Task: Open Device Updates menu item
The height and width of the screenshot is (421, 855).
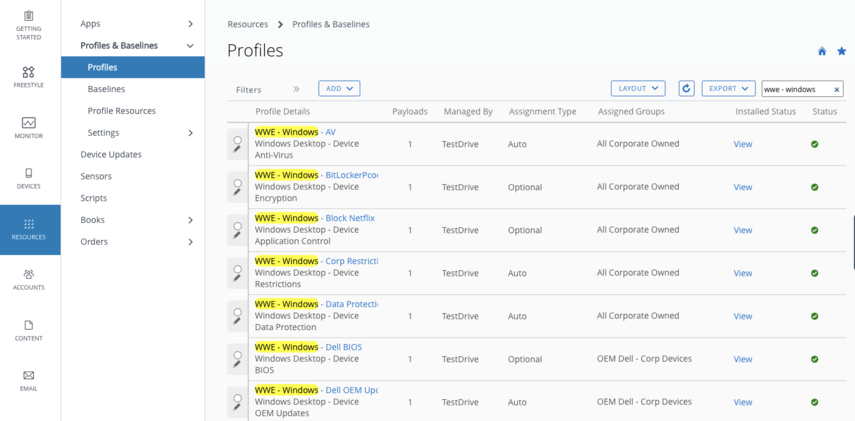Action: click(x=111, y=155)
